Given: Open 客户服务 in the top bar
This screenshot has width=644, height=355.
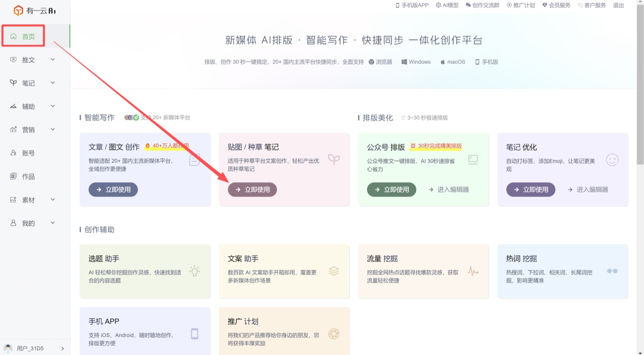Looking at the screenshot, I should (592, 5).
